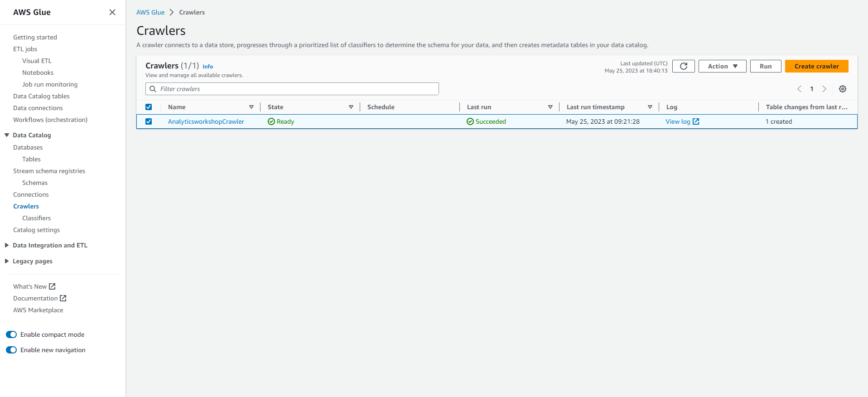Click the Run button
868x397 pixels.
pos(766,66)
